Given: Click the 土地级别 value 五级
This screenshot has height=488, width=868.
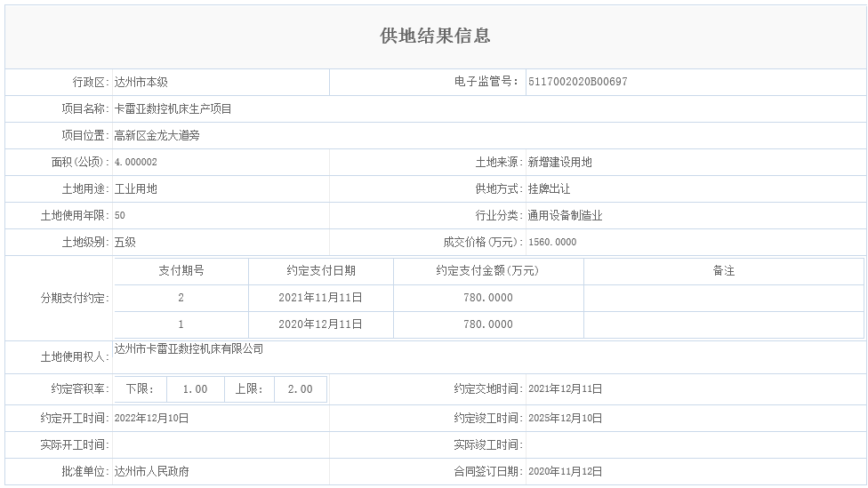Looking at the screenshot, I should [125, 243].
